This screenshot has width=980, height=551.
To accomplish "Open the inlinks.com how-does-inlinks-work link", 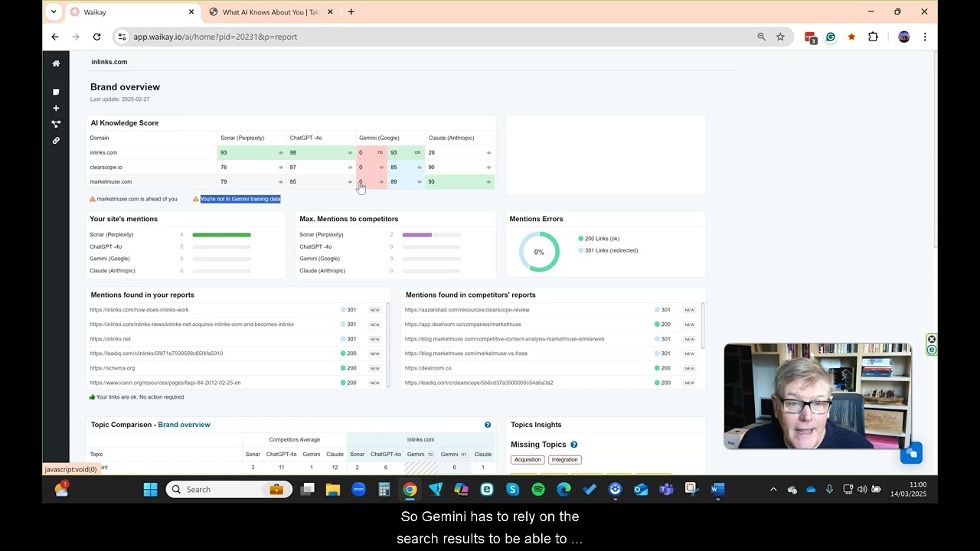I will pos(139,310).
